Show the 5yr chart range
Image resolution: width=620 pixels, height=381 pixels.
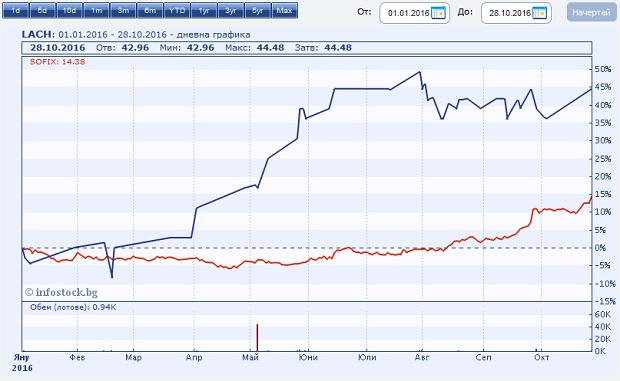pos(257,11)
